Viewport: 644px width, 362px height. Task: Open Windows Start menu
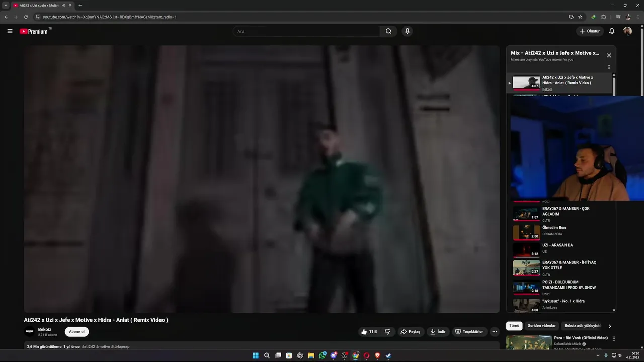click(256, 355)
